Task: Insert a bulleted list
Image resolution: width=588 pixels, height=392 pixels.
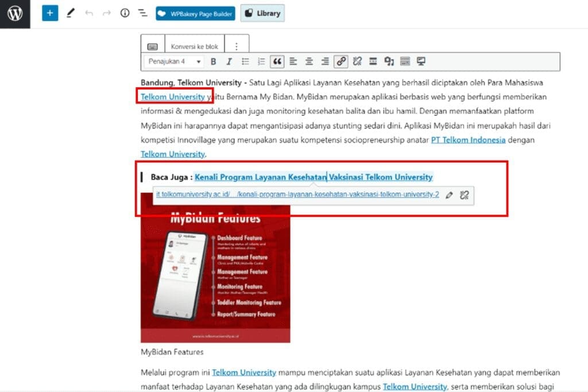Action: 246,61
